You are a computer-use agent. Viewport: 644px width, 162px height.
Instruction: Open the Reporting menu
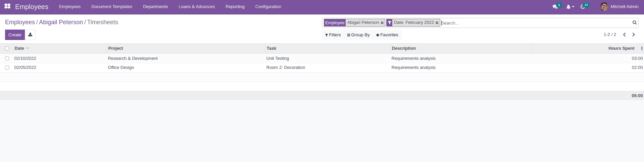pyautogui.click(x=235, y=7)
